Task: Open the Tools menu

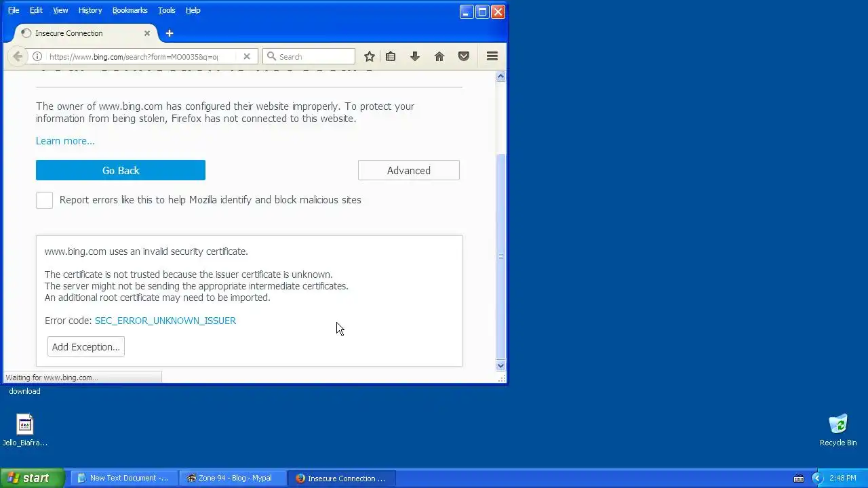Action: [166, 10]
